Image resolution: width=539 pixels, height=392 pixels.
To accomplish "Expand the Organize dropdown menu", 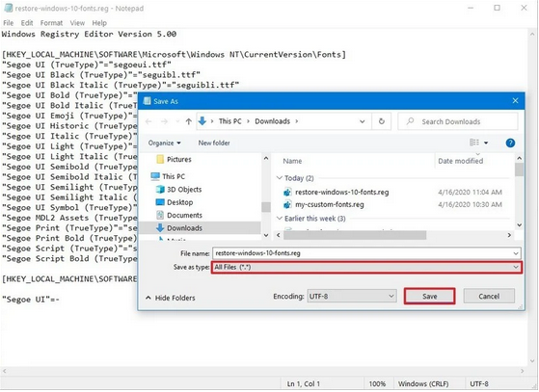I will point(164,143).
